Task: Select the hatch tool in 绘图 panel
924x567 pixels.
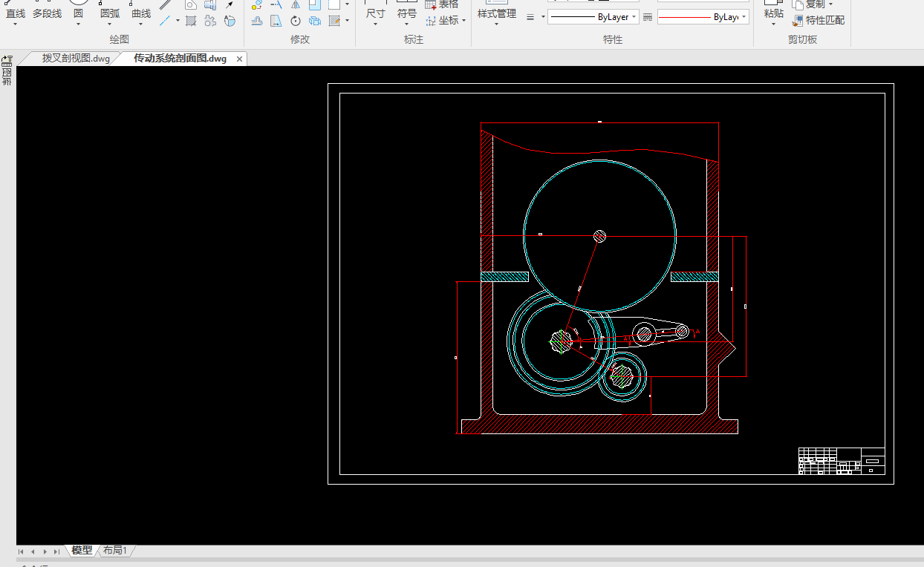Action: 191,21
